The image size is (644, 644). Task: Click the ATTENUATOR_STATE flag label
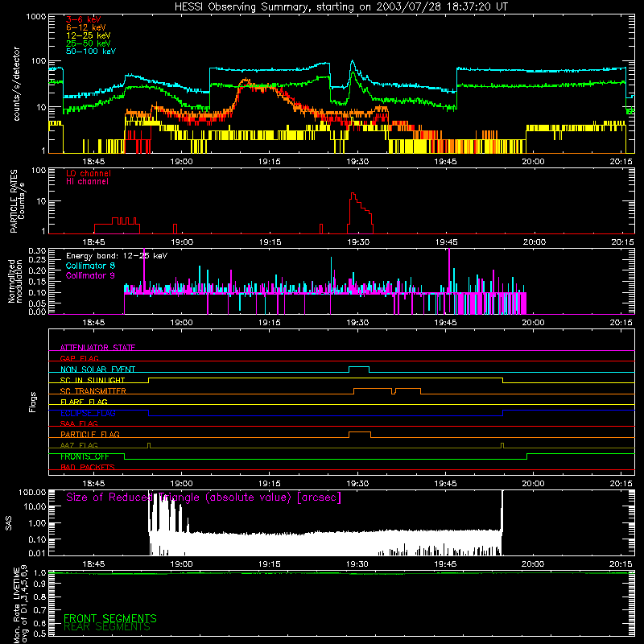[x=97, y=348]
